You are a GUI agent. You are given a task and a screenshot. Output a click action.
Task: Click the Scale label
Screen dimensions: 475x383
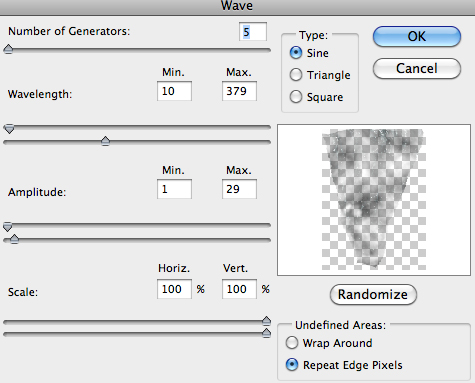click(x=23, y=292)
